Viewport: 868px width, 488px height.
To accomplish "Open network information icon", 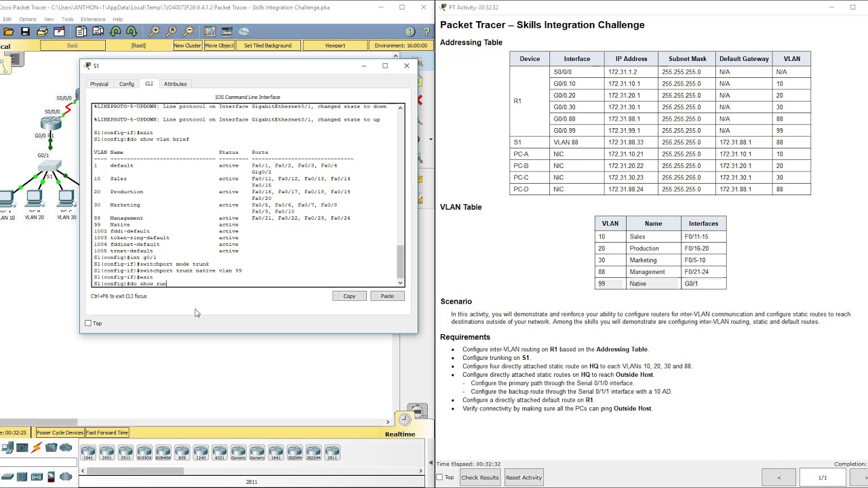I will pos(410,32).
